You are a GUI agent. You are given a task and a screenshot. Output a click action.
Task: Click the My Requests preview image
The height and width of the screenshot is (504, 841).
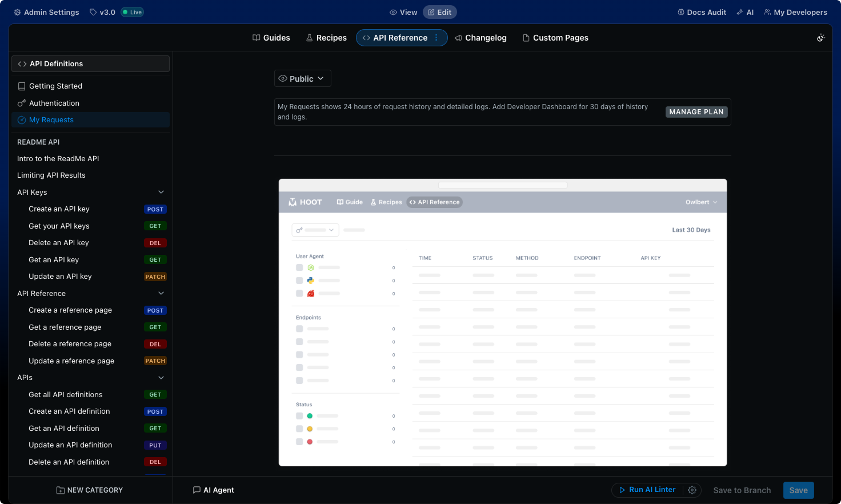click(503, 322)
